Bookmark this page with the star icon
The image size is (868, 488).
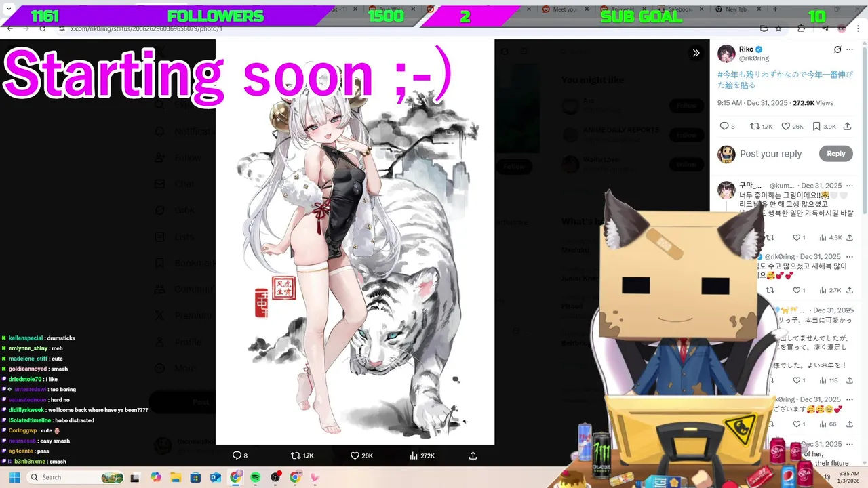pos(778,28)
